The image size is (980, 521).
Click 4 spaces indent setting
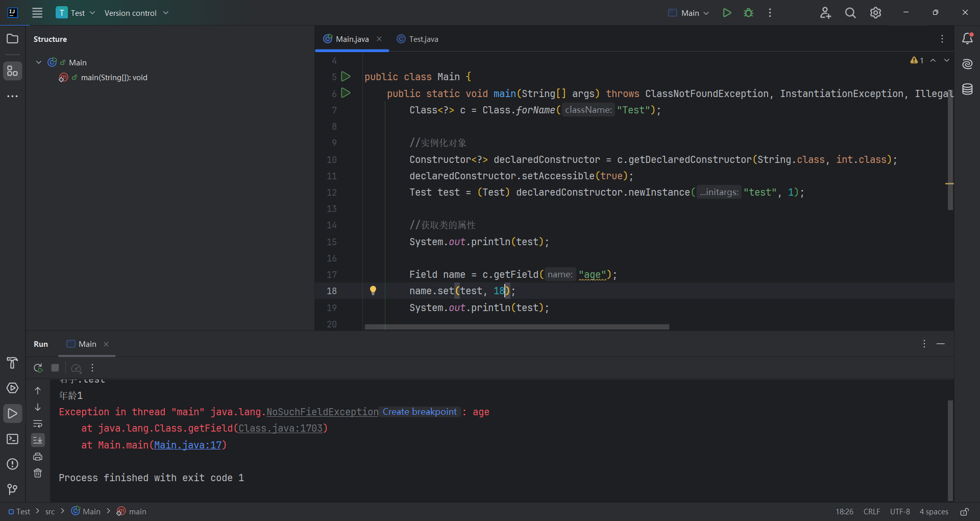(934, 512)
